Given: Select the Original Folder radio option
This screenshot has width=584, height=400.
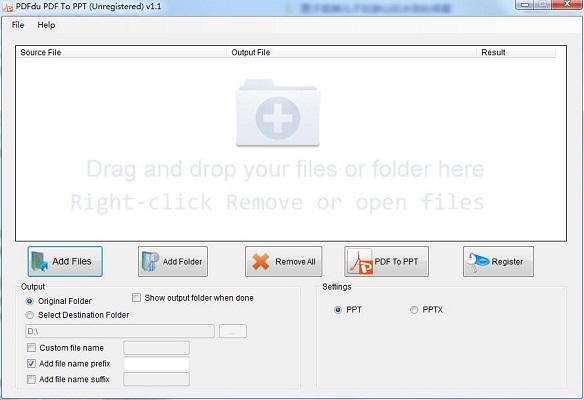Looking at the screenshot, I should tap(29, 301).
